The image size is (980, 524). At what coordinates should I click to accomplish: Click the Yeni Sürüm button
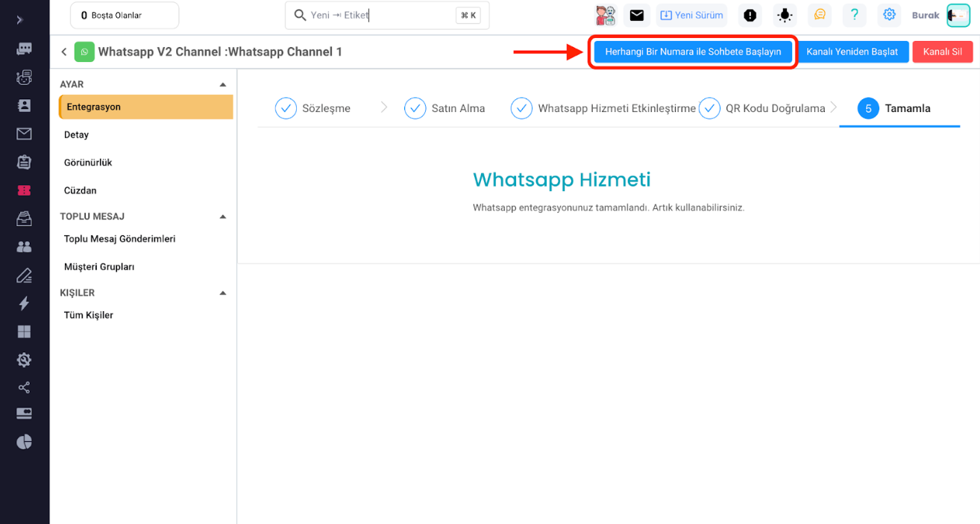pos(691,15)
